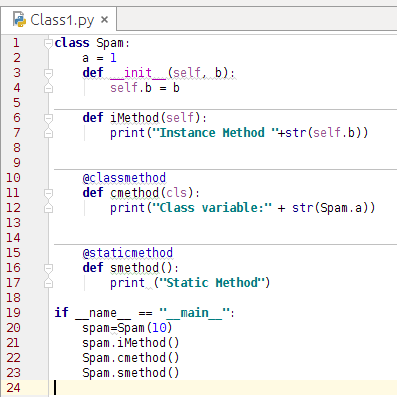Collapse the __init__ method fold marker on line 3

point(48,73)
